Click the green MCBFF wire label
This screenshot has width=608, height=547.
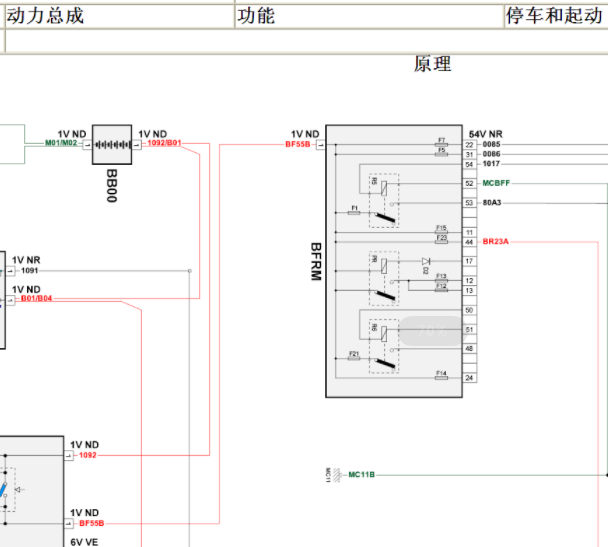pyautogui.click(x=496, y=183)
